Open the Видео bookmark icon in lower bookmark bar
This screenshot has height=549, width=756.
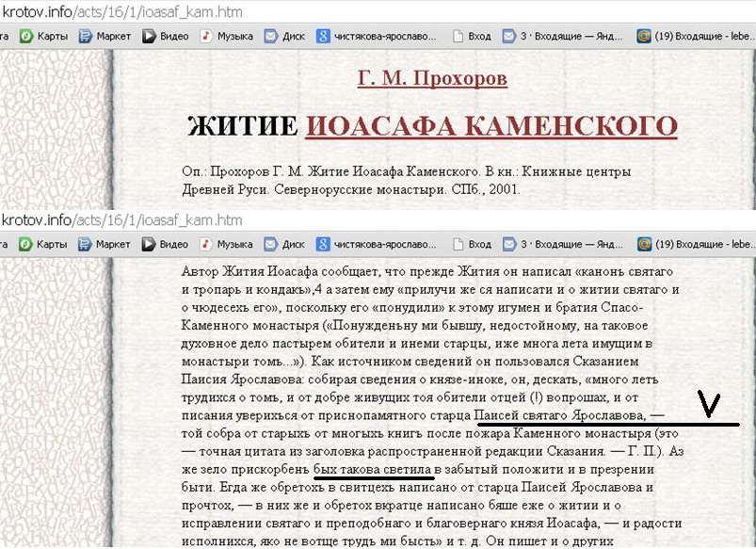coord(149,244)
